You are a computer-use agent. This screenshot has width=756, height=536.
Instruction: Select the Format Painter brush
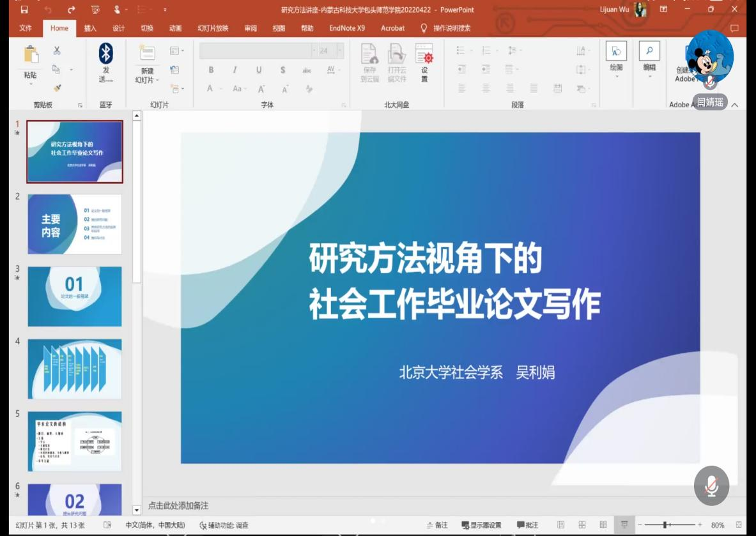57,88
